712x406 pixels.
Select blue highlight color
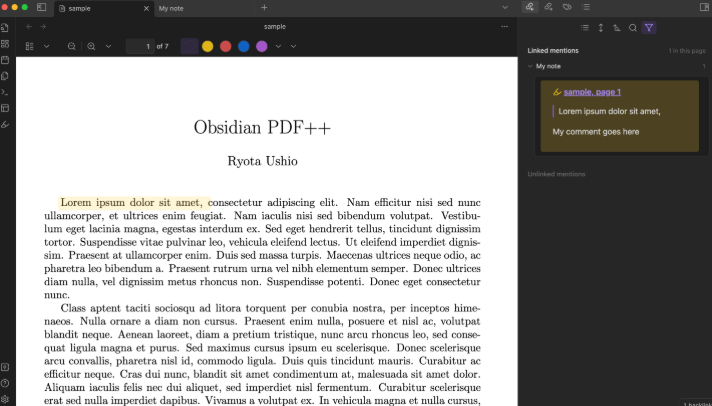(x=244, y=46)
